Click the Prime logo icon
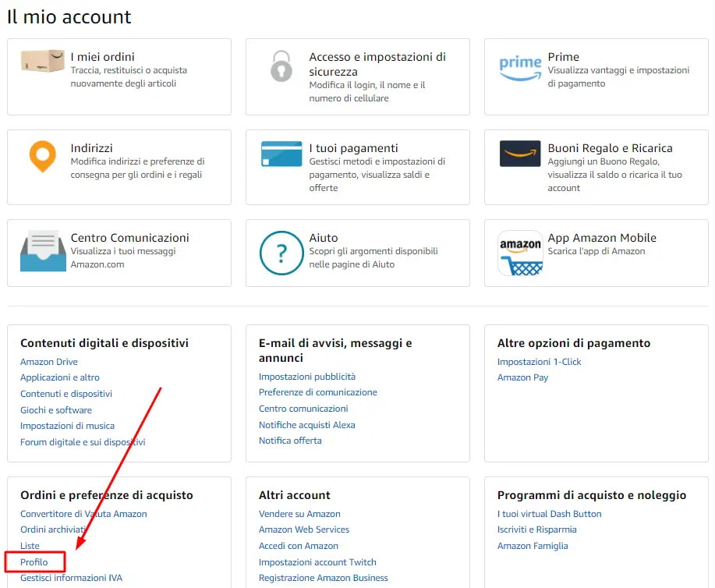Screen dimensions: 715x588 tap(520, 68)
